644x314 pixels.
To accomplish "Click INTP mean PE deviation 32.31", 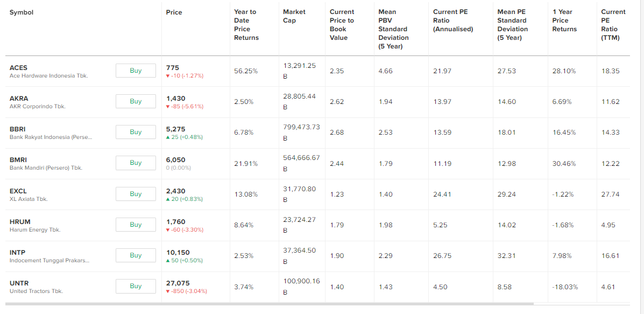I will [506, 256].
